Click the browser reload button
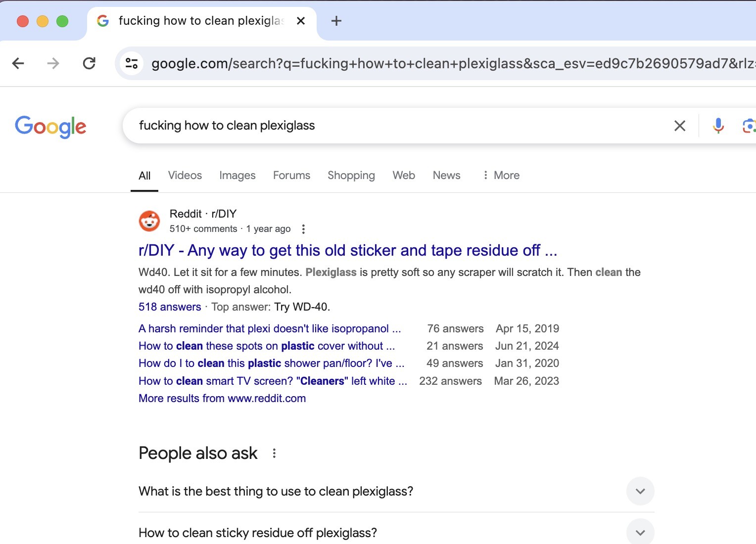756x544 pixels. click(89, 63)
